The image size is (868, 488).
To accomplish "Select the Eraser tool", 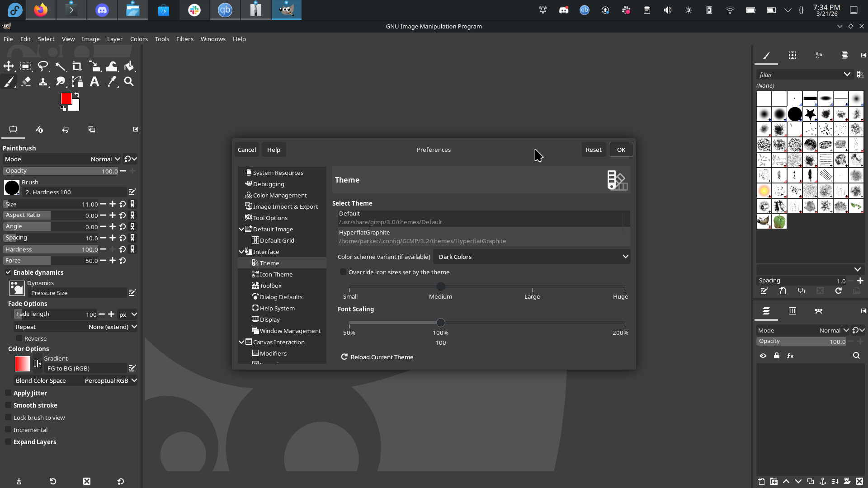I will (x=26, y=82).
